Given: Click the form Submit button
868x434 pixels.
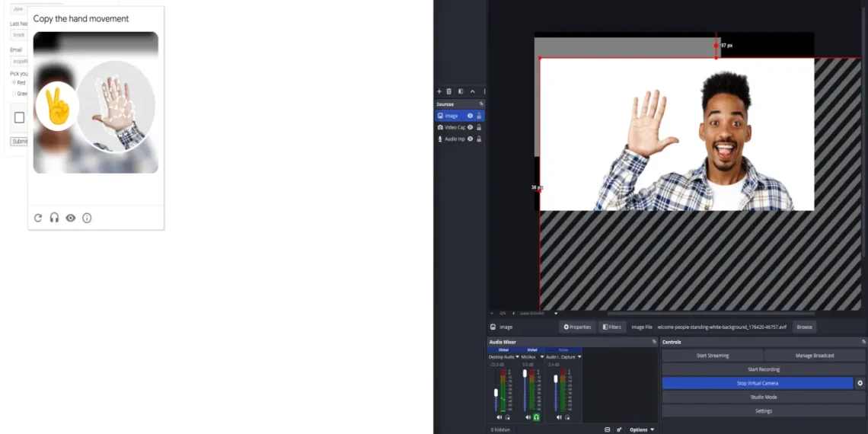Looking at the screenshot, I should click(x=19, y=142).
